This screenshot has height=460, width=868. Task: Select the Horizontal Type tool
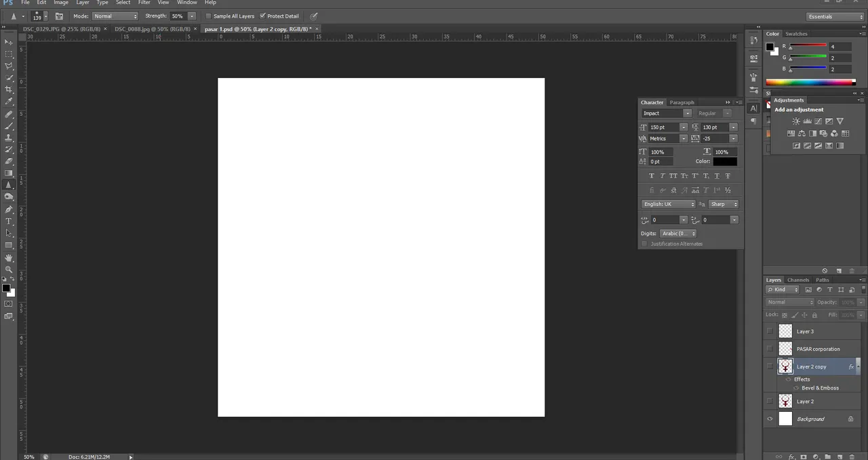pos(9,222)
